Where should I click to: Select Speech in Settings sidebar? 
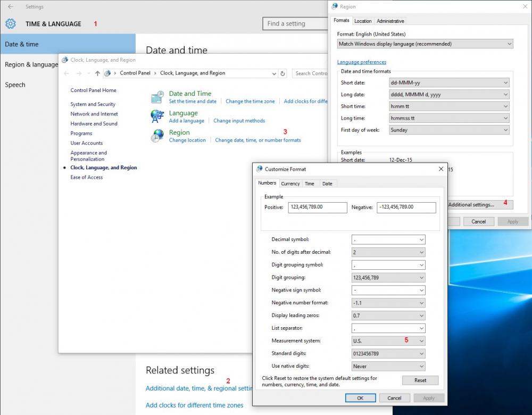tap(15, 85)
